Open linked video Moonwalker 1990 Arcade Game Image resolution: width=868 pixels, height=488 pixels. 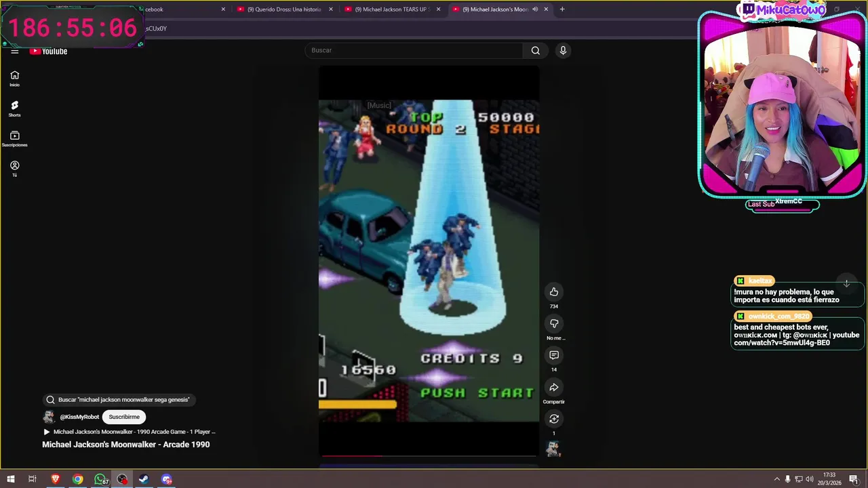[129, 432]
